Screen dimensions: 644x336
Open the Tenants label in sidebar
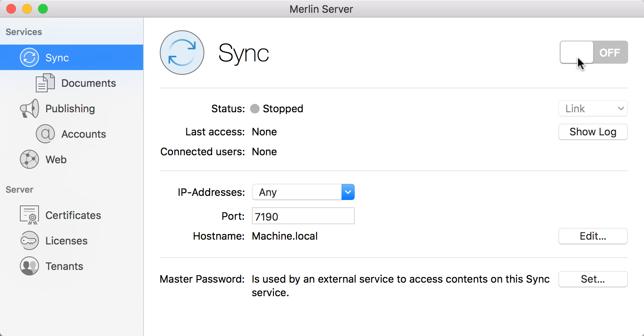coord(64,266)
